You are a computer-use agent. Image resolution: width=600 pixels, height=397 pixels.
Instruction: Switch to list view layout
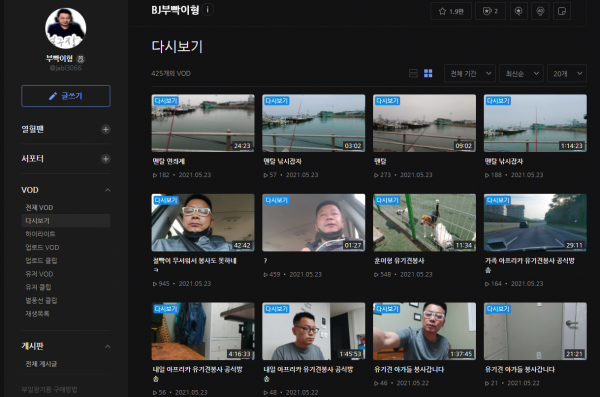click(413, 73)
